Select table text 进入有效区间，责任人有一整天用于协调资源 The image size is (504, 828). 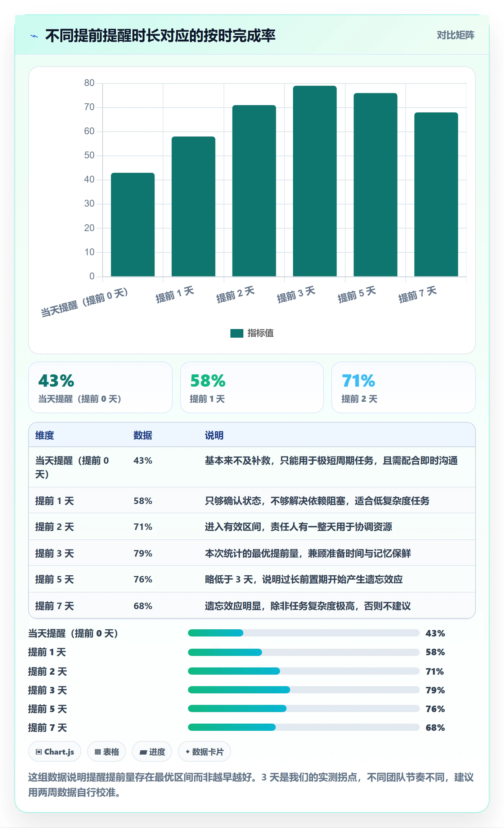(298, 527)
